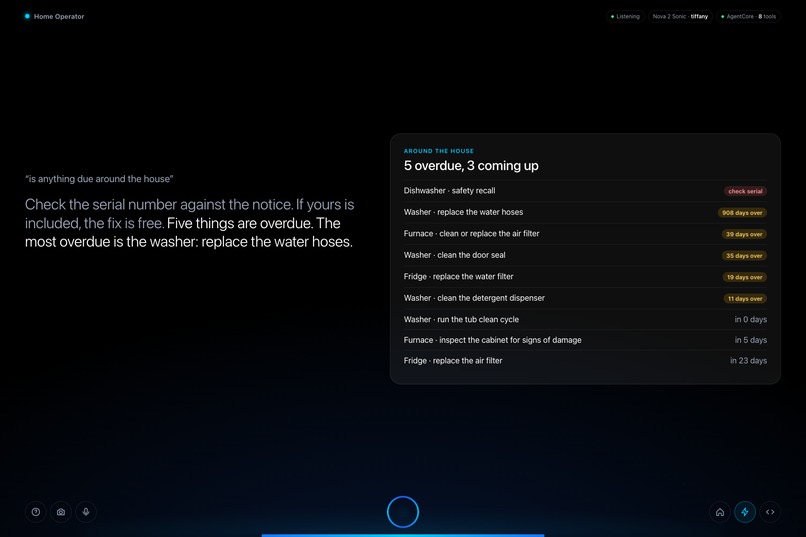Click the 'in 5 days' label
This screenshot has height=537, width=806.
[750, 340]
